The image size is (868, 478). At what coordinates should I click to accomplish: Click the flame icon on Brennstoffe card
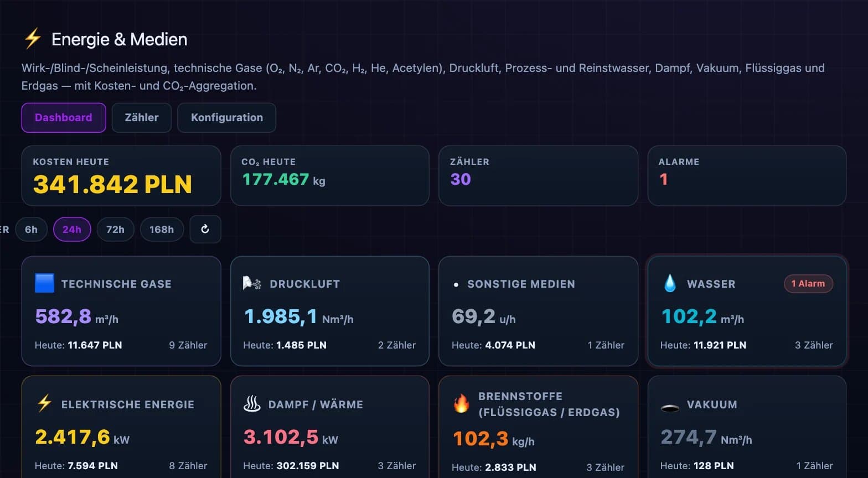[x=461, y=404]
